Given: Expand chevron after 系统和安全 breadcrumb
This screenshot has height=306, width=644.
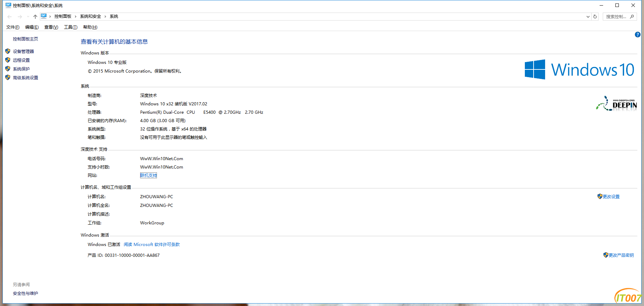Looking at the screenshot, I should (105, 16).
